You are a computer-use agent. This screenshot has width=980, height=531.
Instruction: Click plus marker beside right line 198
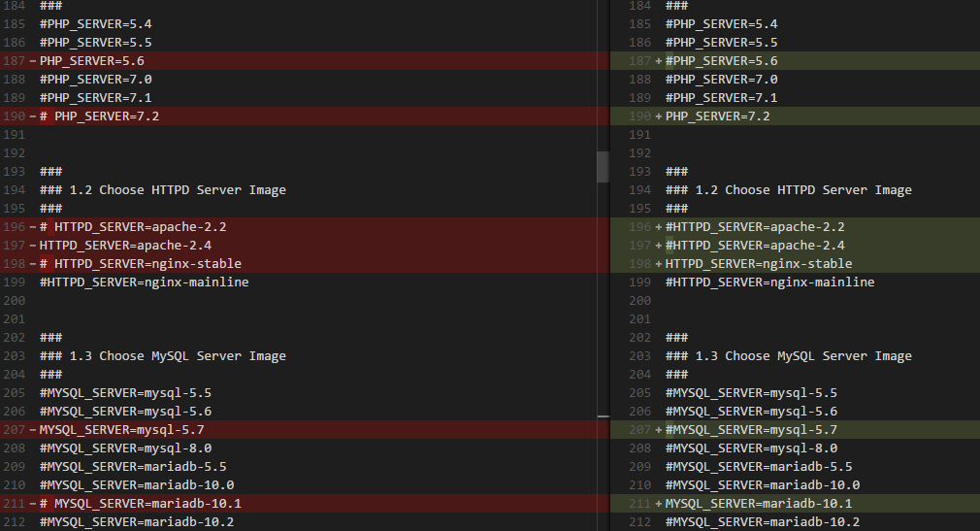click(658, 263)
